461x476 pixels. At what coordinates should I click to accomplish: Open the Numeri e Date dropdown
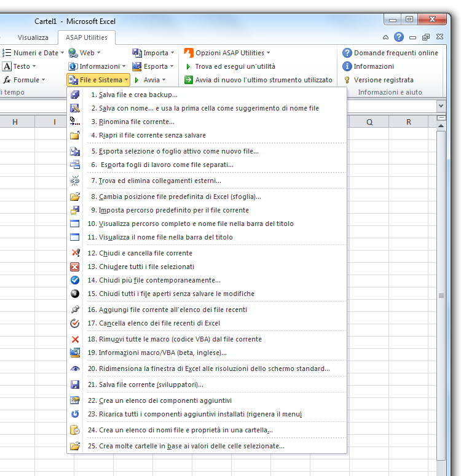(33, 53)
